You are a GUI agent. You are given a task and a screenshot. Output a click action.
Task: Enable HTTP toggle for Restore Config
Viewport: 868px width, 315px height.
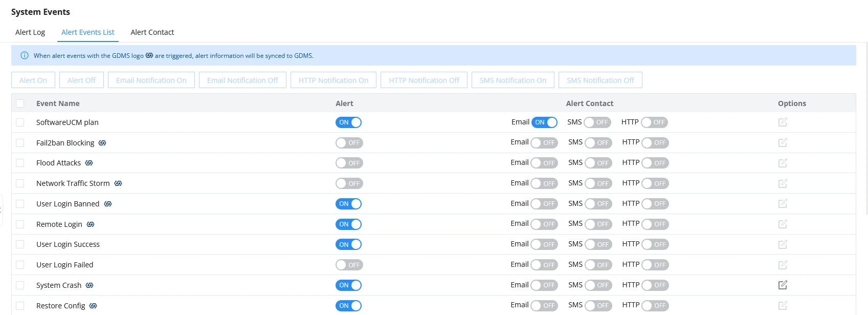tap(655, 306)
